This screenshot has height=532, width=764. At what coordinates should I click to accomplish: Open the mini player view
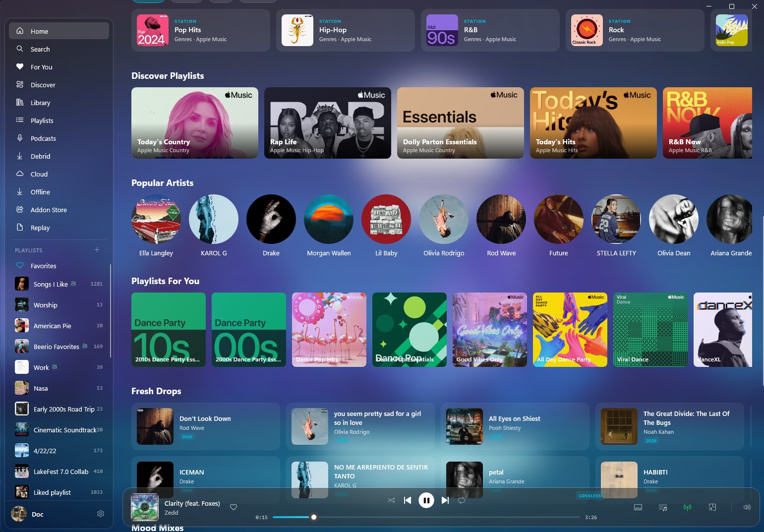712,507
